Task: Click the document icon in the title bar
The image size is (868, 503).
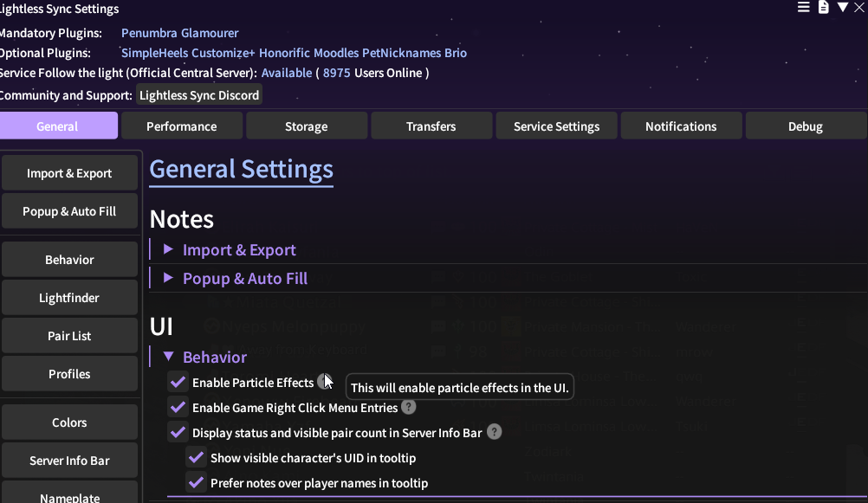Action: (x=824, y=8)
